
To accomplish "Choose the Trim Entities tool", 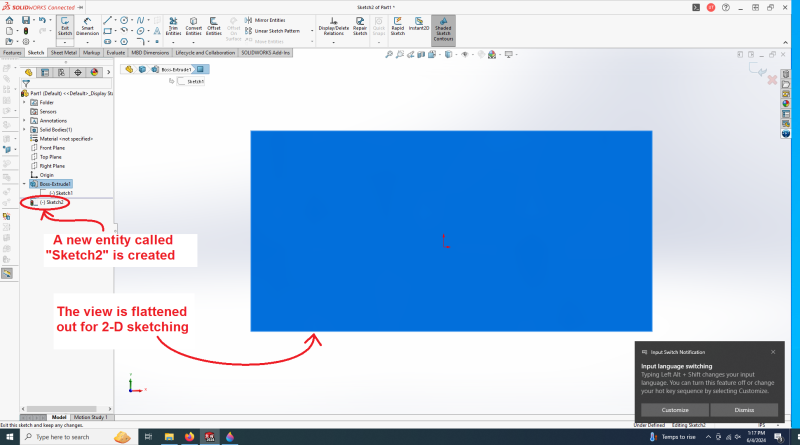I will pos(174,25).
